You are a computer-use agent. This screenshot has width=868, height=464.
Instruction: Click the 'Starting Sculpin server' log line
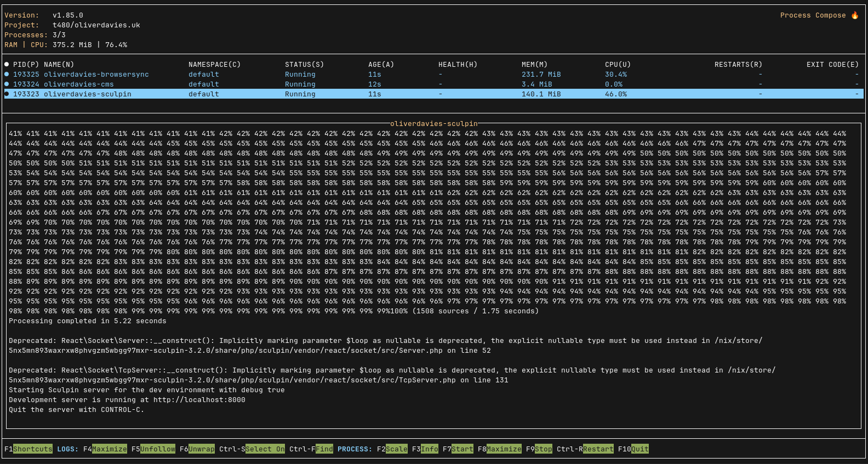(x=147, y=390)
